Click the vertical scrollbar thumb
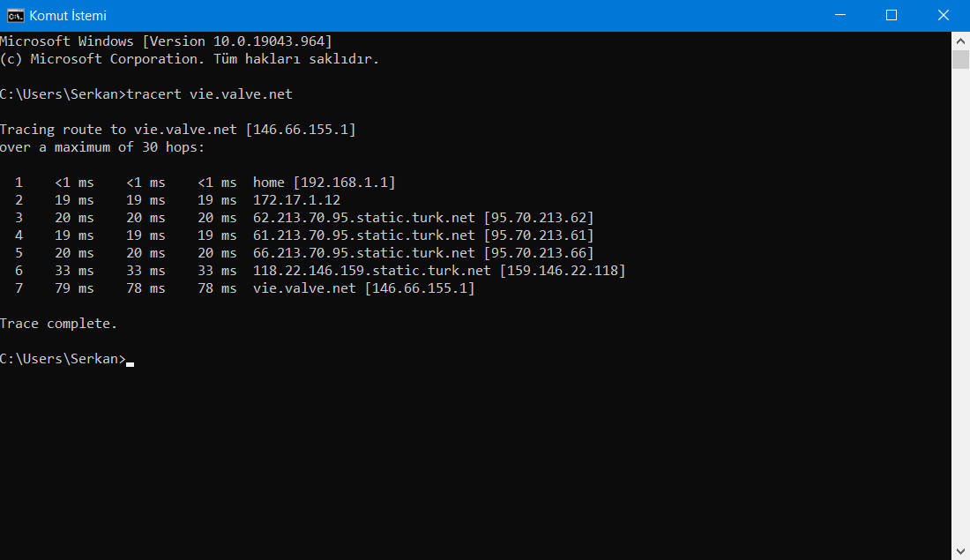This screenshot has width=970, height=560. (960, 60)
